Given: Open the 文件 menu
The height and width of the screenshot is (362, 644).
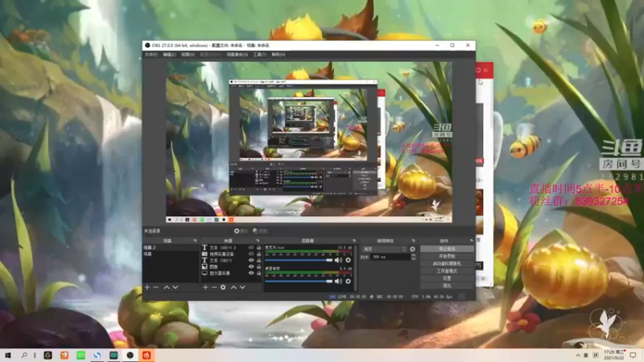Looking at the screenshot, I should tap(151, 55).
